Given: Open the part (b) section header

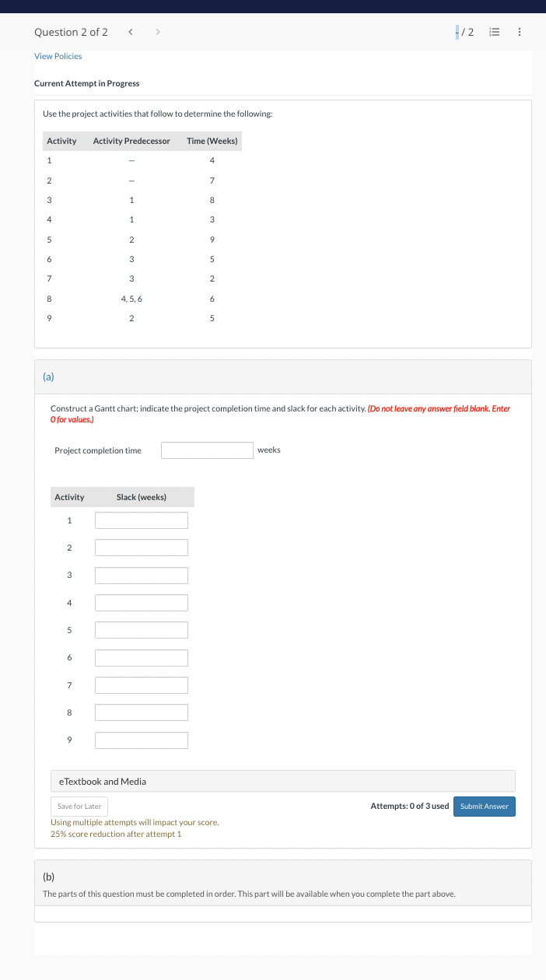Looking at the screenshot, I should pyautogui.click(x=48, y=876).
